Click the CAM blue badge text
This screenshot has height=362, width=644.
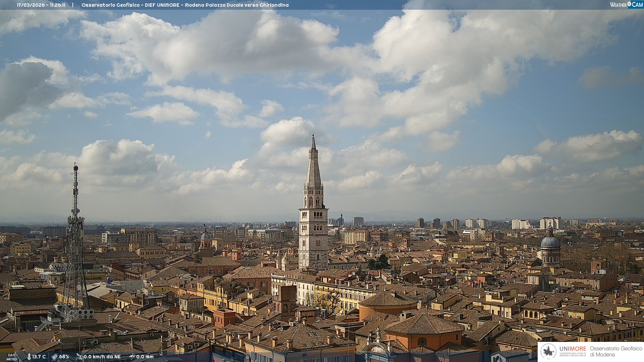[x=637, y=4]
